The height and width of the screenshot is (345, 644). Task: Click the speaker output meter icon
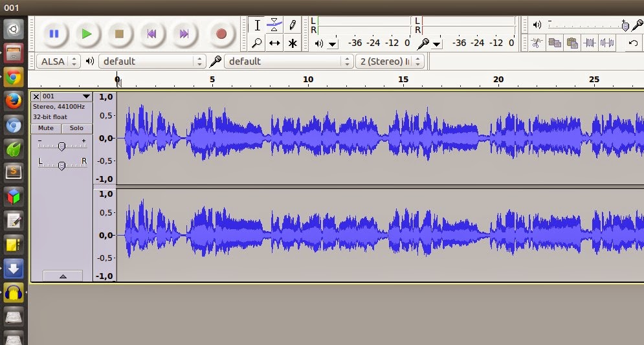pyautogui.click(x=318, y=43)
